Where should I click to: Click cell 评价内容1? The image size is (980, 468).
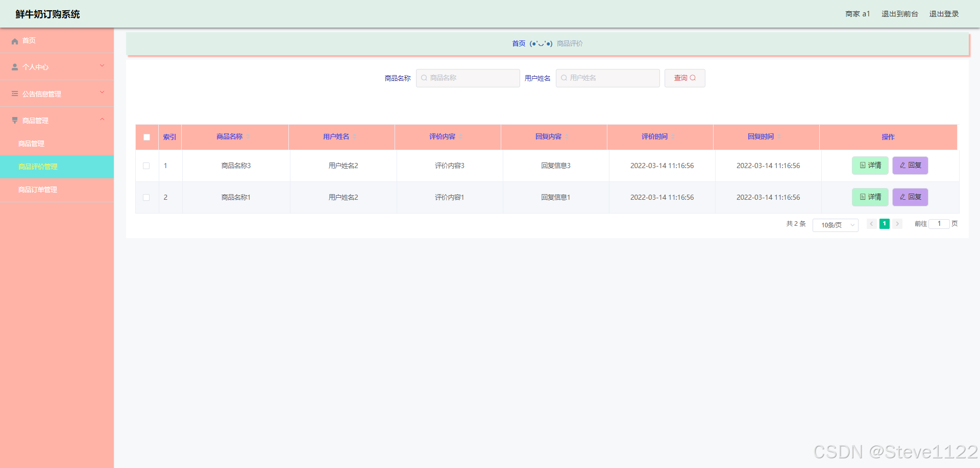point(449,197)
